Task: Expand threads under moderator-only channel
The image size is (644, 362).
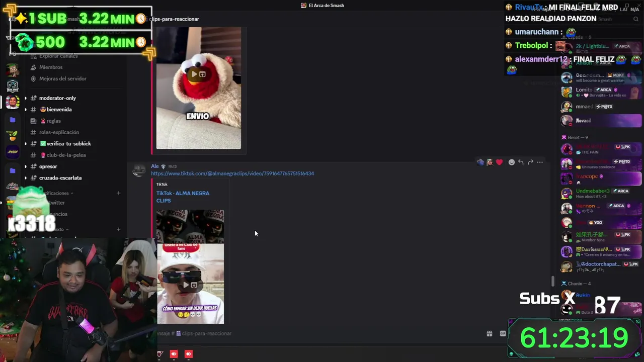Action: click(26, 98)
